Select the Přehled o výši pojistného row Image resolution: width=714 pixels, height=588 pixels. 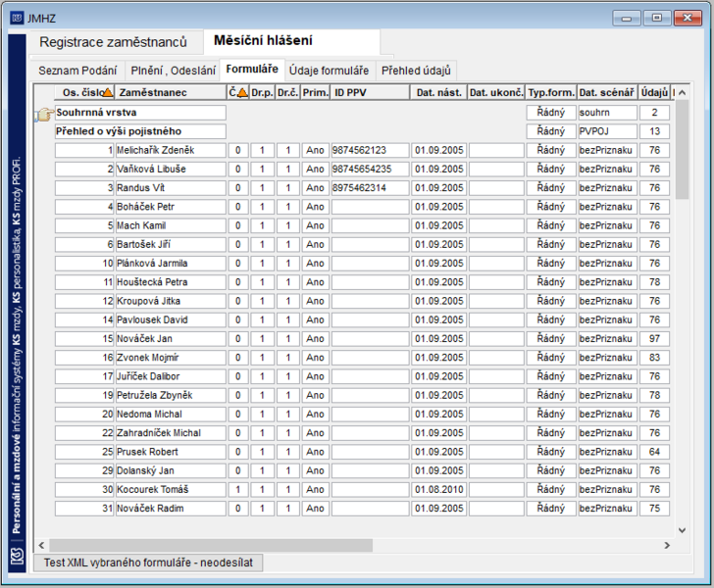coord(362,131)
